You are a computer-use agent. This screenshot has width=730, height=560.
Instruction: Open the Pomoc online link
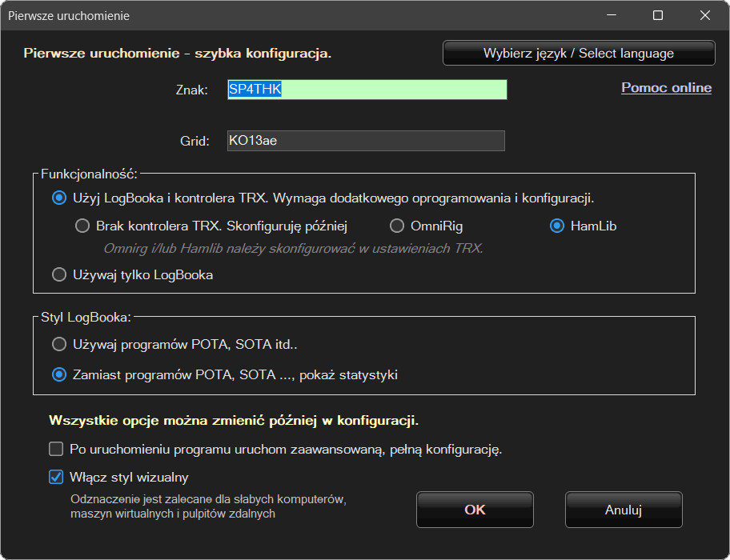666,88
